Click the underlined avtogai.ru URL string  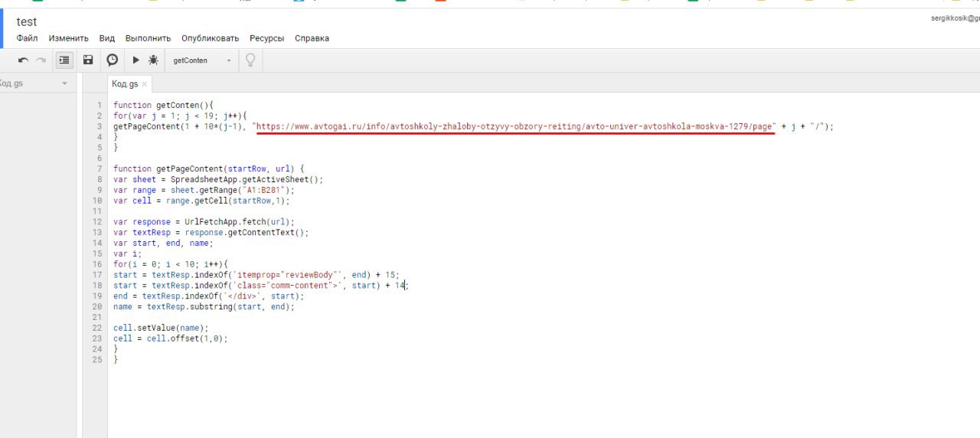tap(515, 126)
